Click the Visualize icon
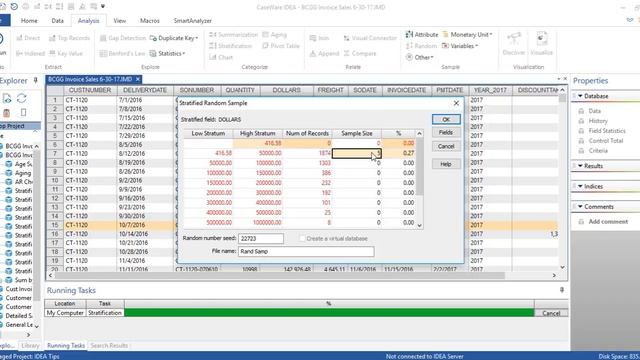Screen dimensions: 640x360 [x=541, y=44]
